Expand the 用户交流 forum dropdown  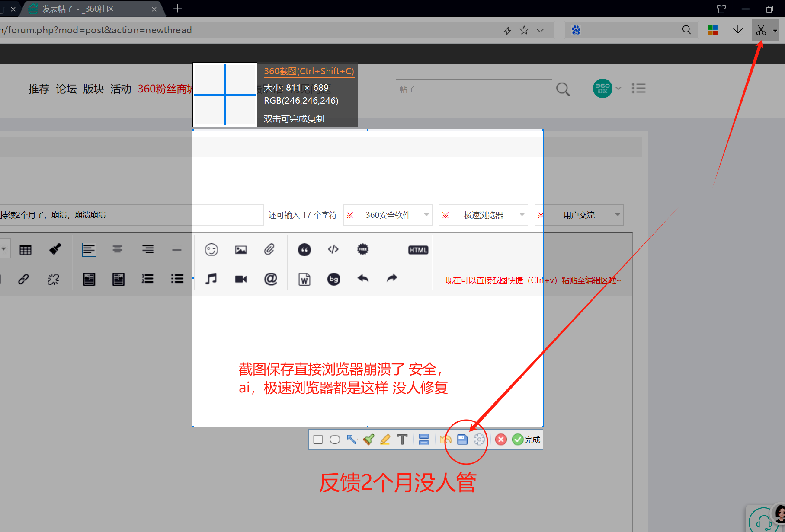tap(617, 215)
